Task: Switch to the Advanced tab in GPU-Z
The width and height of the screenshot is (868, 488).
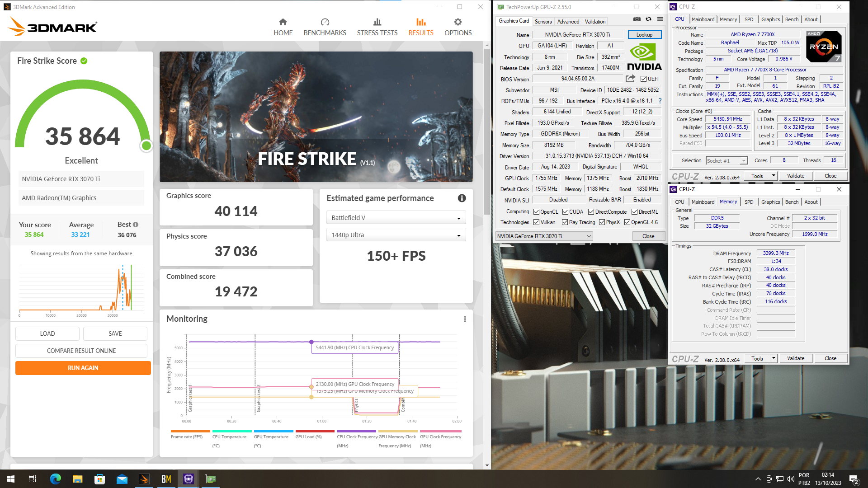Action: point(568,21)
